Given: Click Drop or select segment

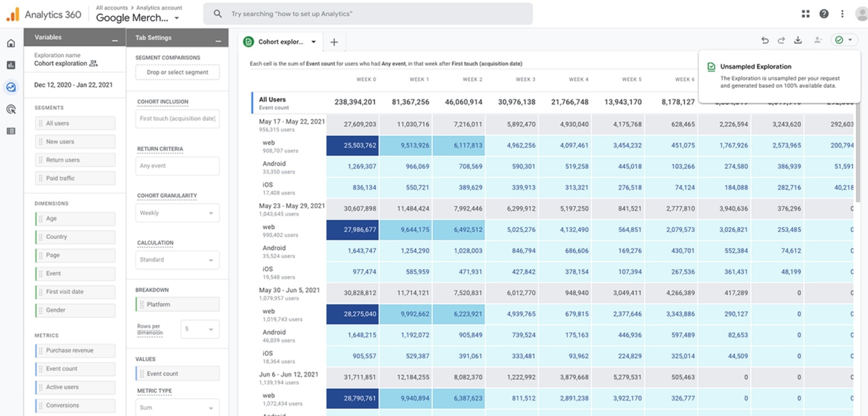Looking at the screenshot, I should point(177,72).
